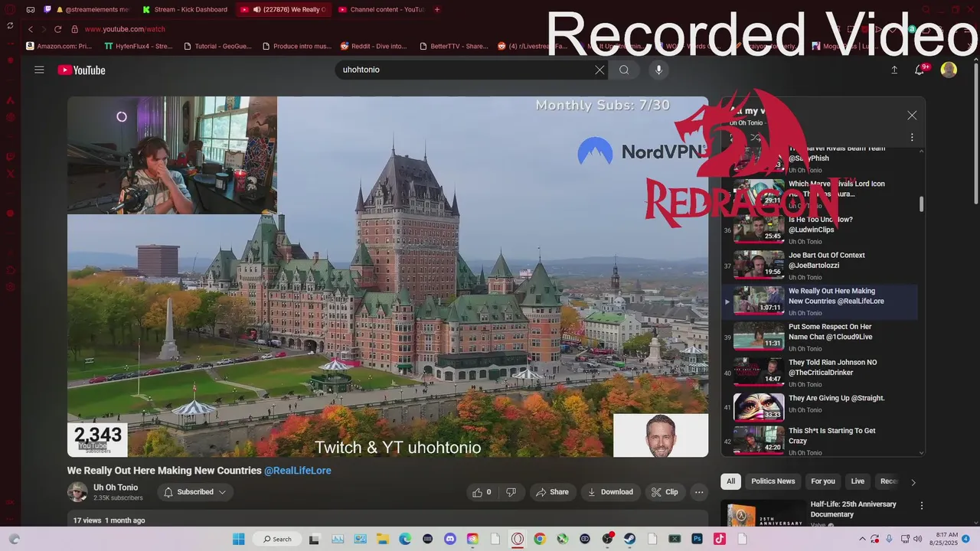Select the For you chip
Screen dimensions: 980x551
(823, 481)
